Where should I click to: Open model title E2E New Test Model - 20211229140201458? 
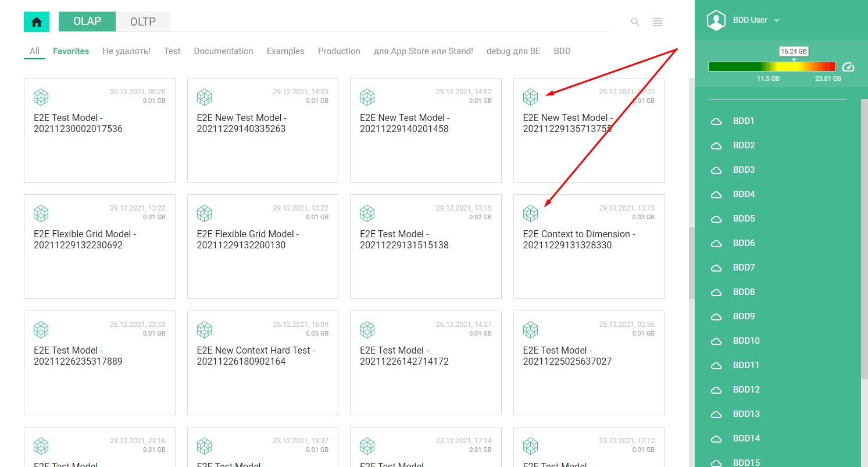405,123
